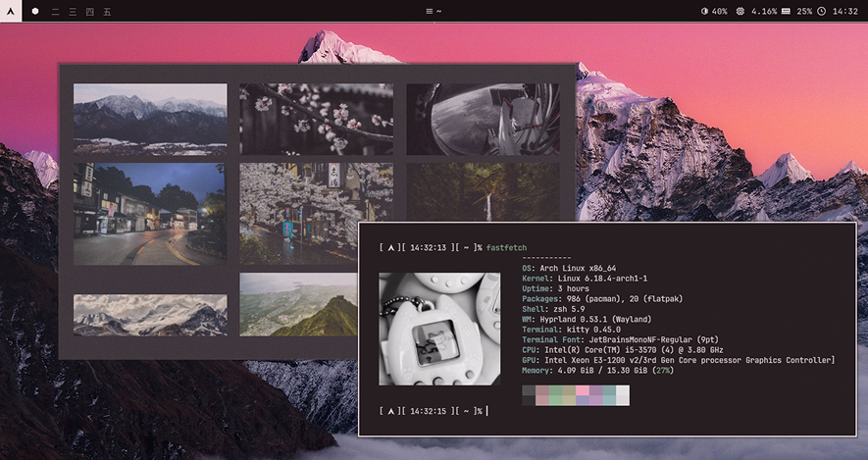Click the memory module icon in the bar
This screenshot has width=868, height=460.
[786, 11]
